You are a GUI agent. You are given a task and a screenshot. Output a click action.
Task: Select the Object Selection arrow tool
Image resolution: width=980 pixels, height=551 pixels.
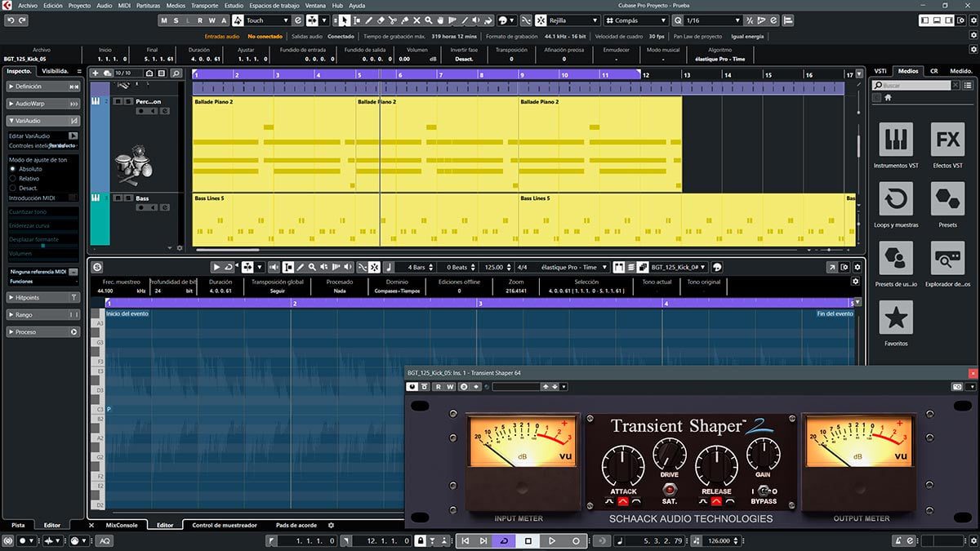[x=345, y=20]
